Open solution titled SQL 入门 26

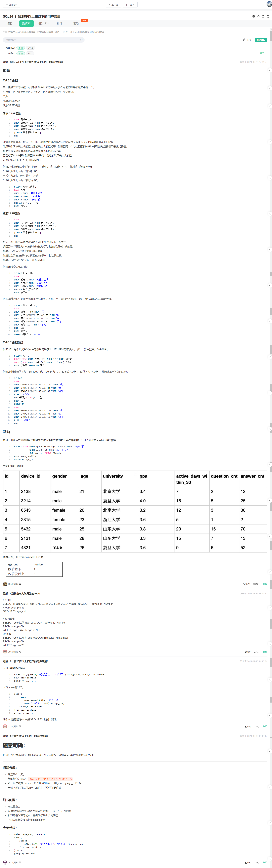coord(33,62)
